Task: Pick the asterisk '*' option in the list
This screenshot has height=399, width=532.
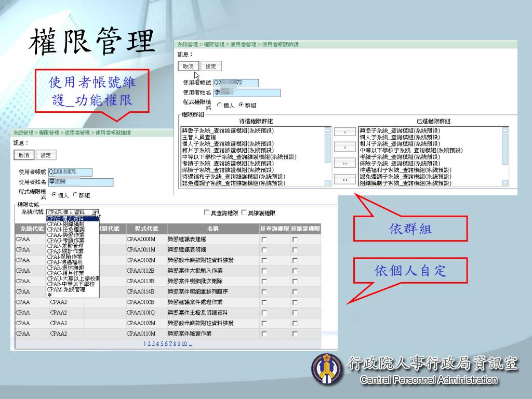Action: pyautogui.click(x=73, y=295)
